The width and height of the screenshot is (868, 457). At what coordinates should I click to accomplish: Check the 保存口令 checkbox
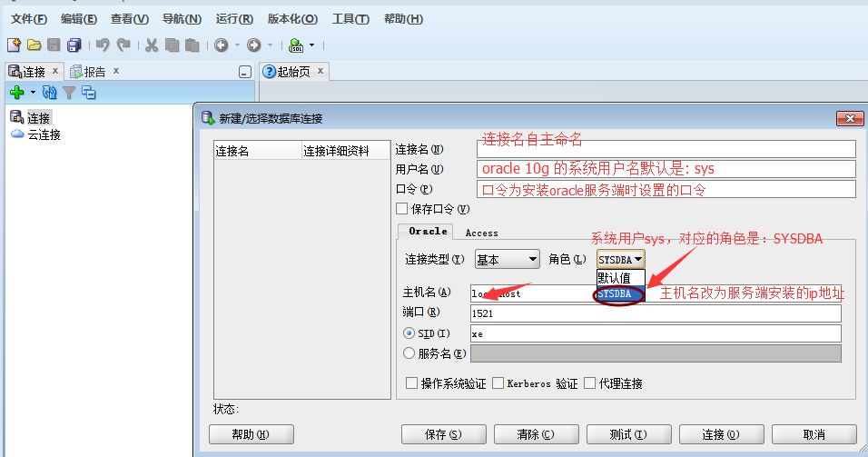402,209
